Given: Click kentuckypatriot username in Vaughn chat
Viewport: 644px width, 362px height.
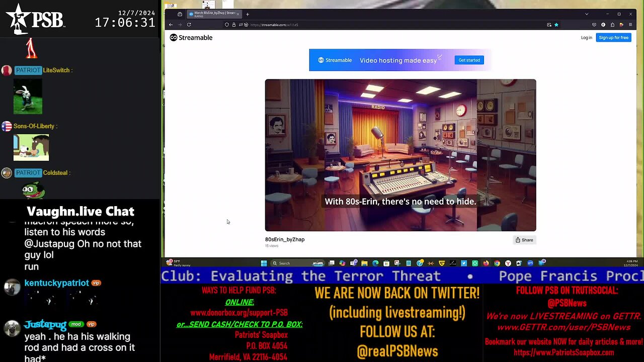Looking at the screenshot, I should (x=56, y=283).
